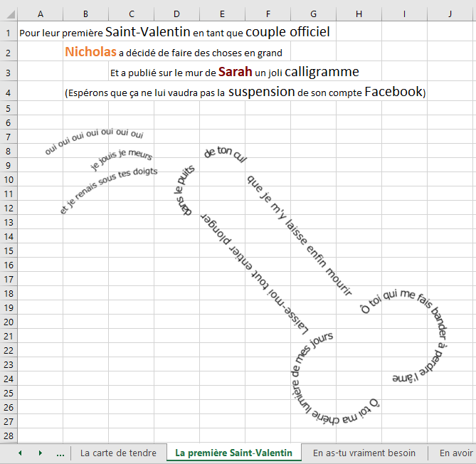Select column H header
This screenshot has width=476, height=464.
click(x=359, y=14)
